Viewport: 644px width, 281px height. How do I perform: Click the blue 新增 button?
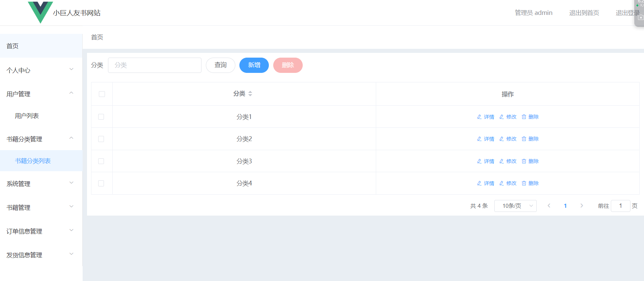click(254, 65)
